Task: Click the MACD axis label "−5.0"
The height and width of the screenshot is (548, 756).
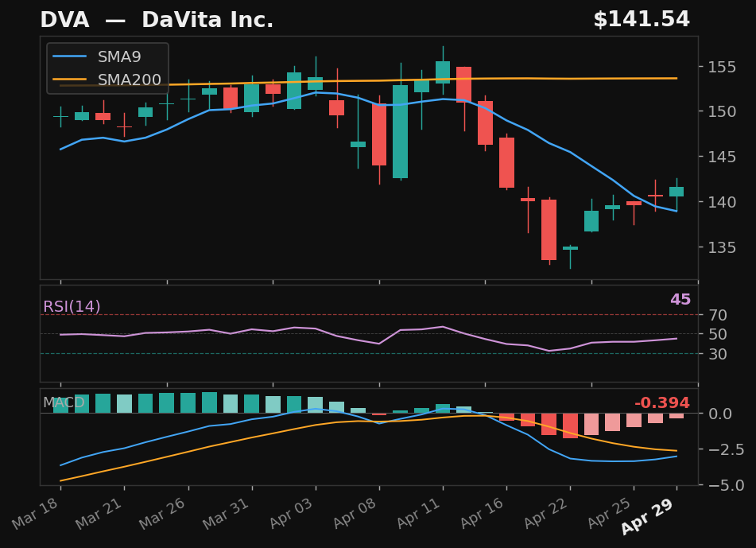Action: tap(726, 485)
